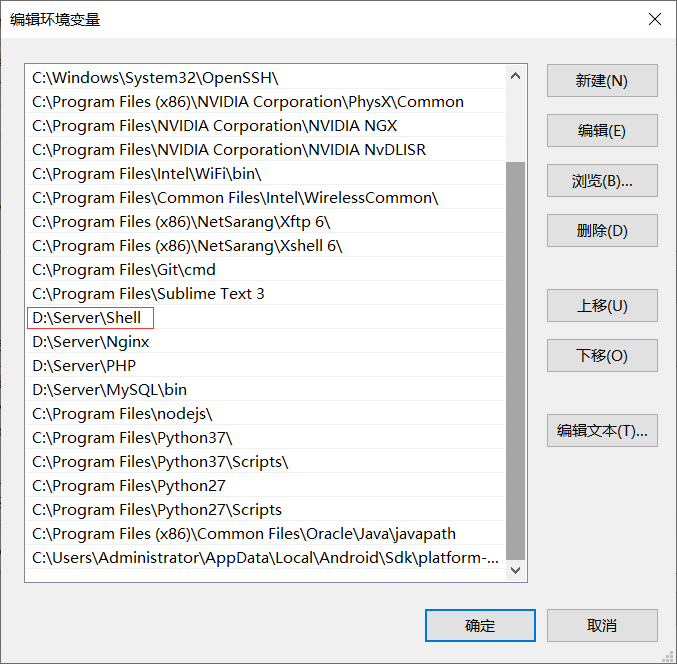The width and height of the screenshot is (677, 664).
Task: Select the NVIDIA Corporation\PhysX\Common path entry
Action: pyautogui.click(x=265, y=102)
